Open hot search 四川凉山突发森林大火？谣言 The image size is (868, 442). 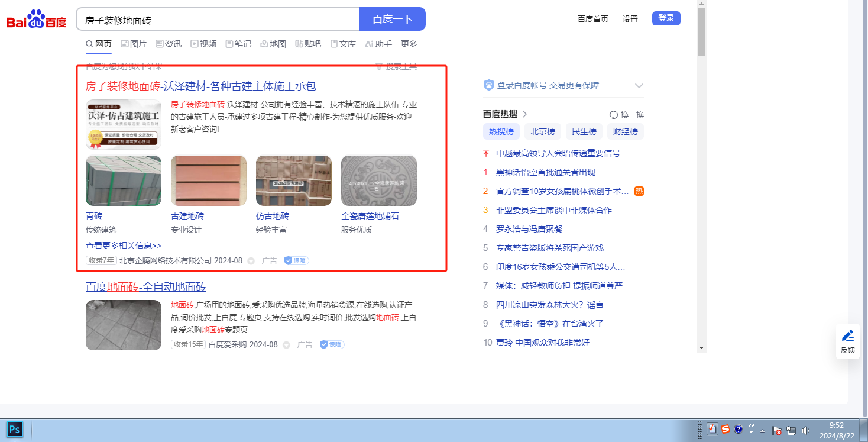coord(550,305)
